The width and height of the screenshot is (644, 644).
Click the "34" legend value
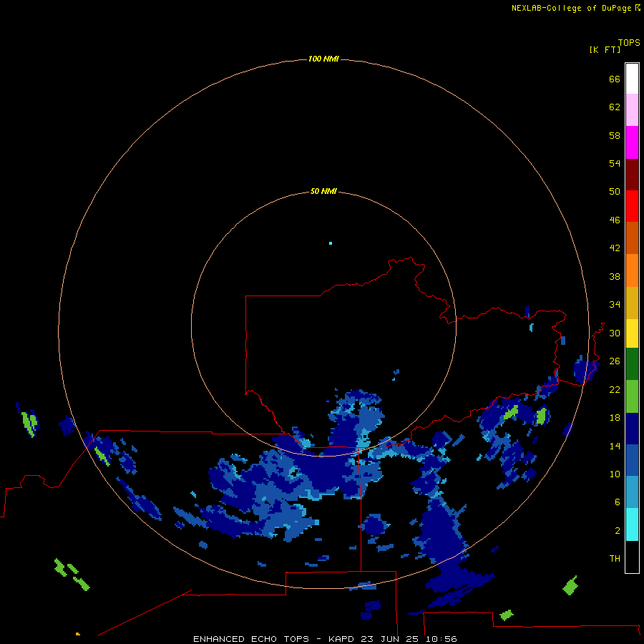coord(615,305)
